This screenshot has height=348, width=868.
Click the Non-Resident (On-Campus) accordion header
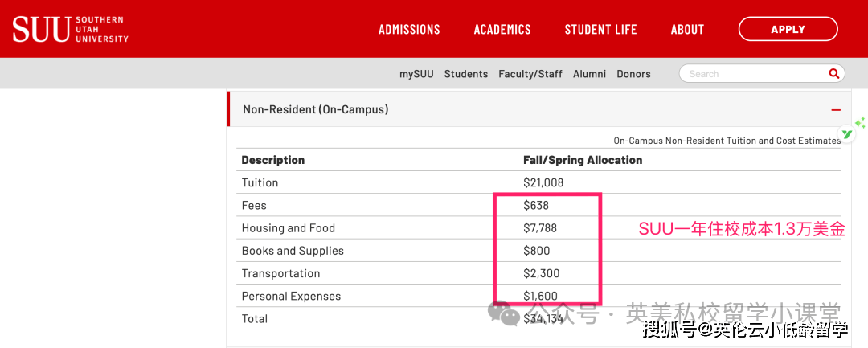tap(315, 109)
